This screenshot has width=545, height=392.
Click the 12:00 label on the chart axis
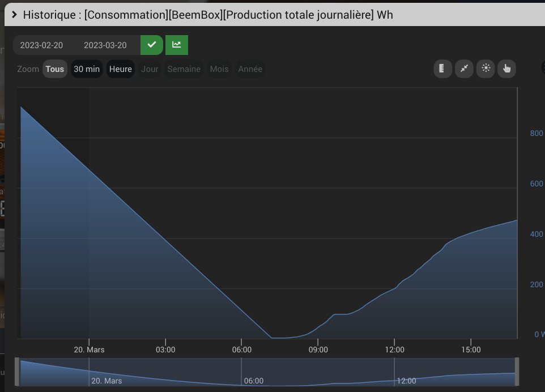tap(394, 350)
